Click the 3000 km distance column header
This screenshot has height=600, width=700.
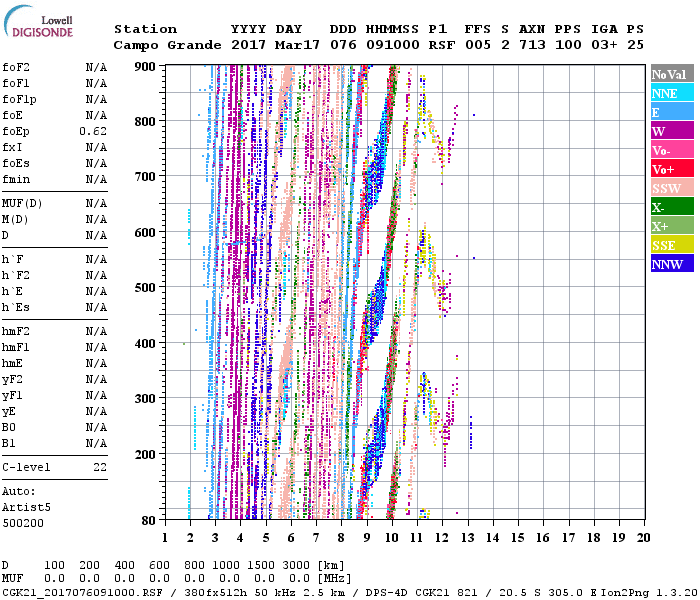[x=296, y=565]
